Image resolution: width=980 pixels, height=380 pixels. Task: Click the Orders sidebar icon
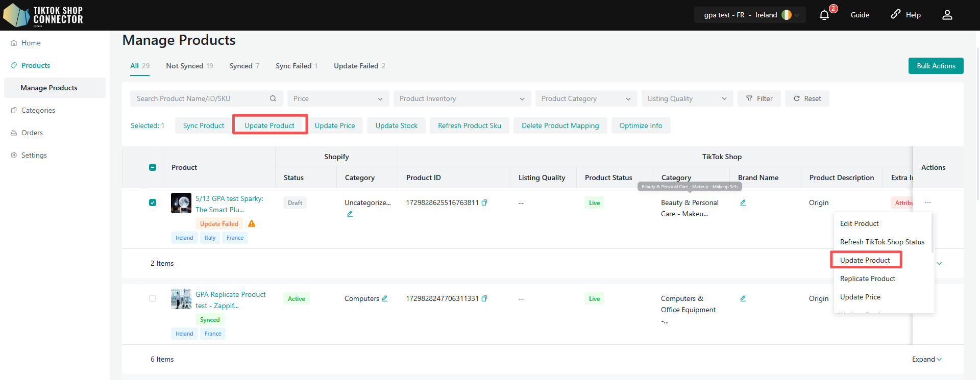coord(14,133)
